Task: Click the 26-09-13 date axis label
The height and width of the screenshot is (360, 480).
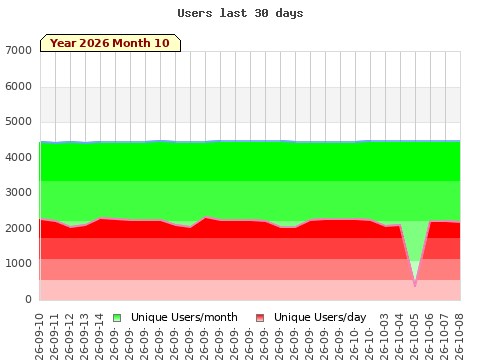Action: pyautogui.click(x=84, y=336)
